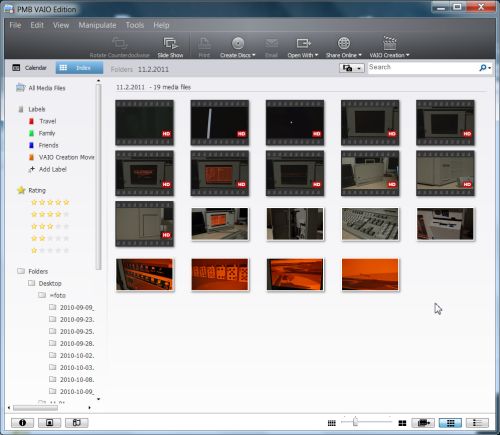Filter by the blue Friends label
Viewport: 500px width, 435px height.
(x=43, y=145)
